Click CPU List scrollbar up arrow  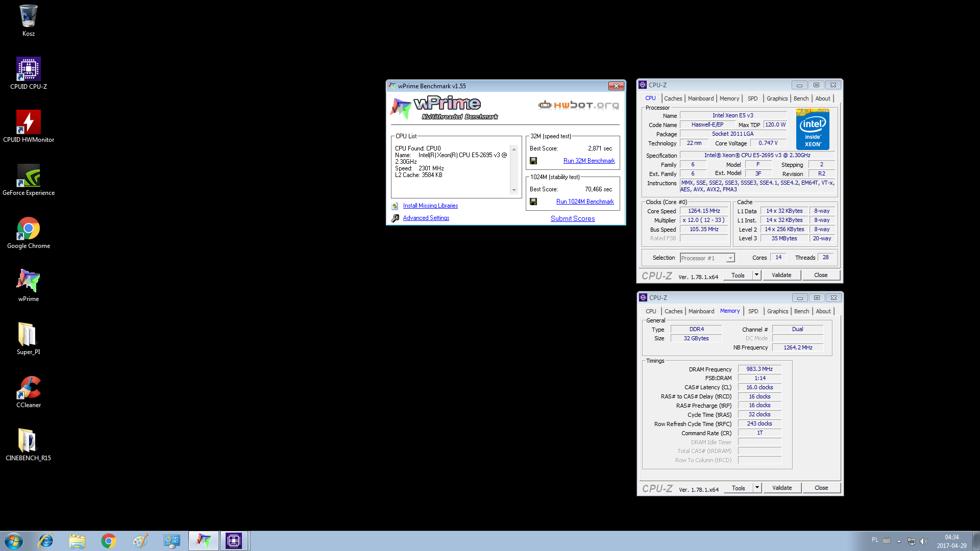click(514, 149)
